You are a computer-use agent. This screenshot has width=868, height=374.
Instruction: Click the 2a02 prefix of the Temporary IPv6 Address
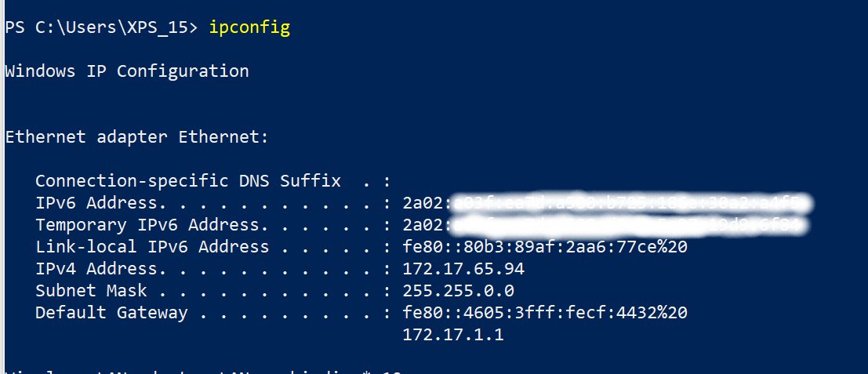(x=423, y=225)
